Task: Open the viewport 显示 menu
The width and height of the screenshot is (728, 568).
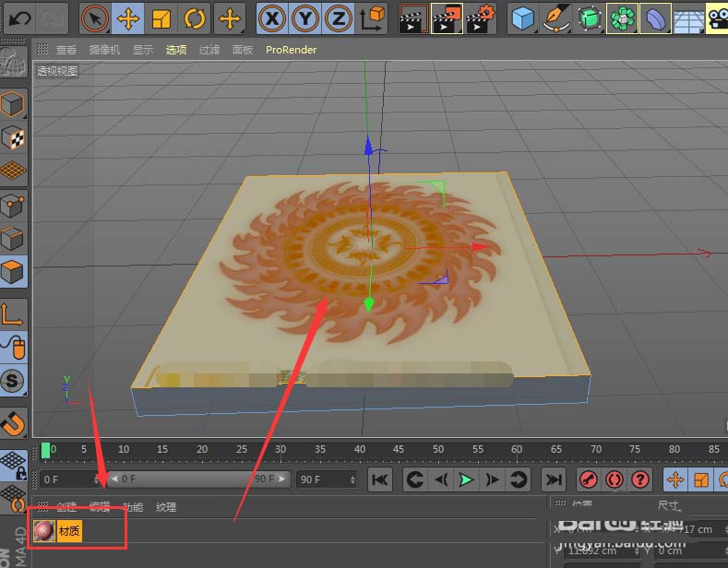Action: [142, 50]
